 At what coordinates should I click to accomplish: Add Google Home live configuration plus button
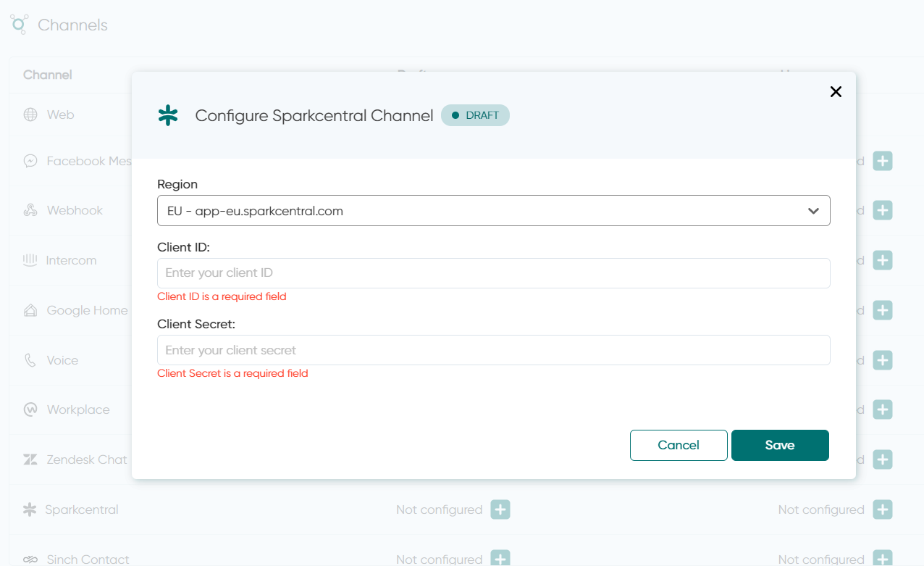point(882,310)
